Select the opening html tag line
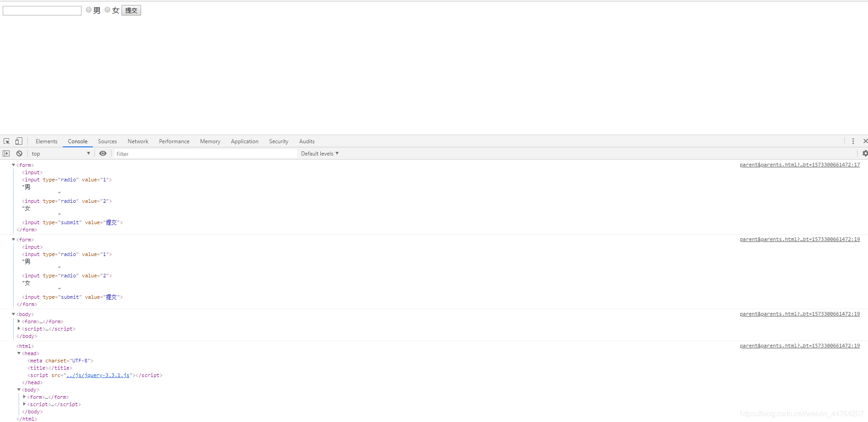868x422 pixels. [25, 347]
